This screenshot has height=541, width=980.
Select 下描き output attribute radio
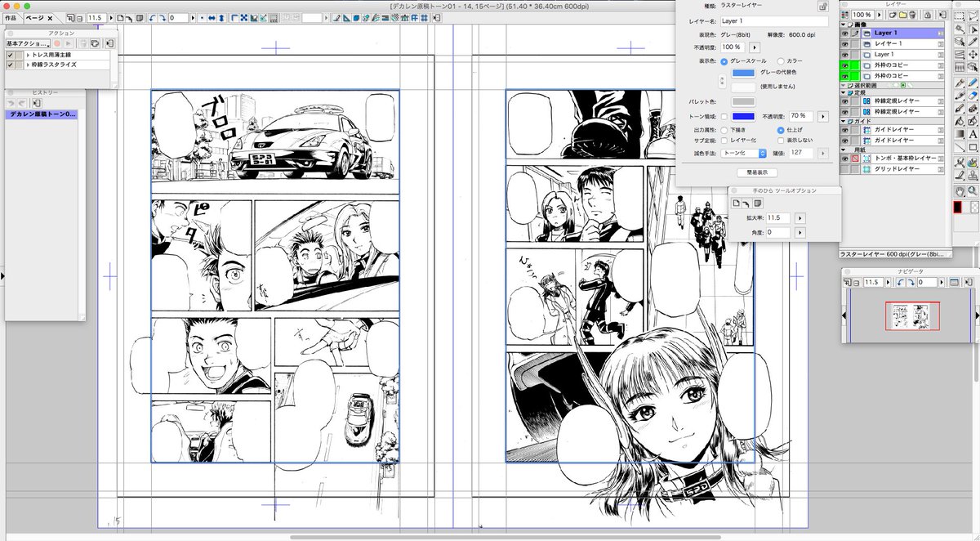point(724,130)
